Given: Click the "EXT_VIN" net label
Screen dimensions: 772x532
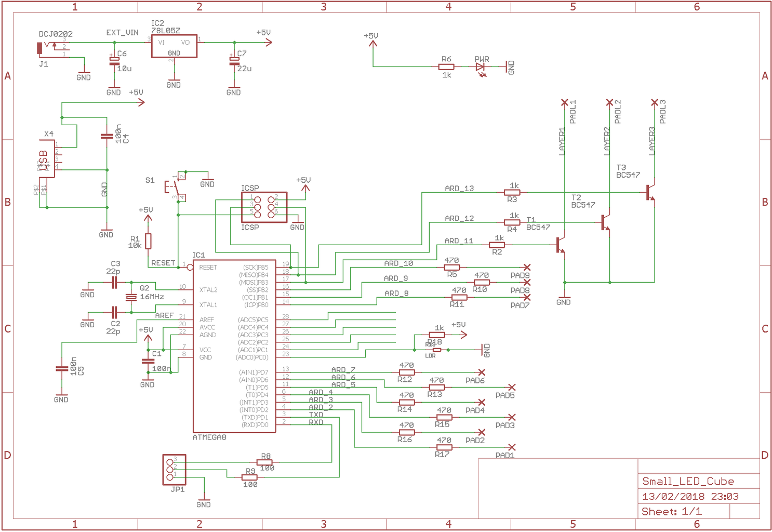Looking at the screenshot, I should point(123,33).
